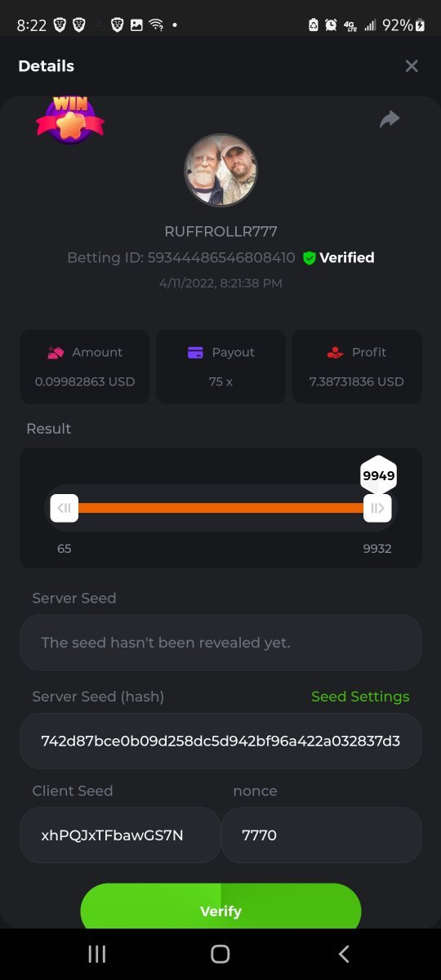The width and height of the screenshot is (441, 980).
Task: Tap the share arrow icon
Action: point(390,119)
